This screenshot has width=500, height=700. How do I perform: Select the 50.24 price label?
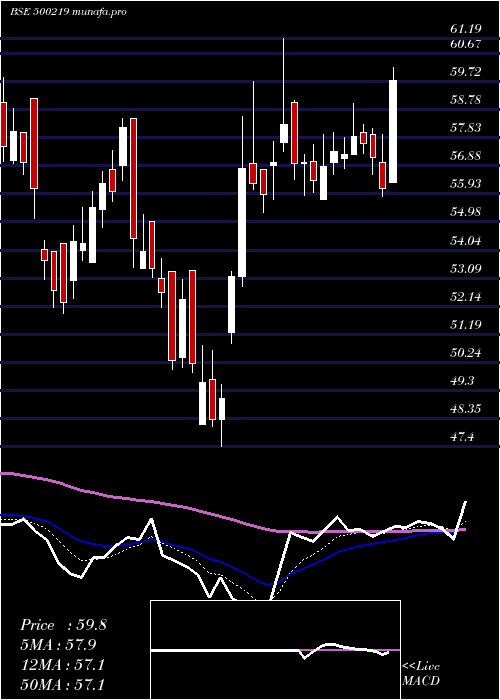pos(465,353)
